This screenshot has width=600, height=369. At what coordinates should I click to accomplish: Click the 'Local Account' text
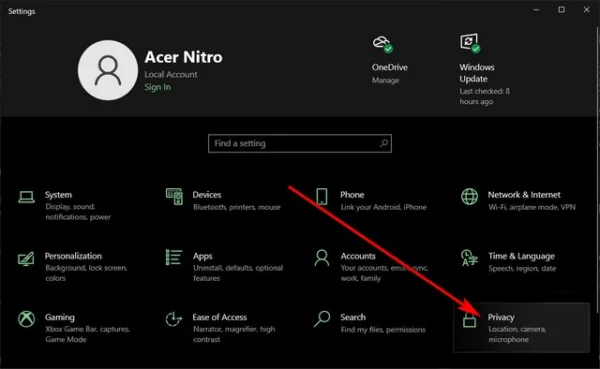click(x=171, y=75)
